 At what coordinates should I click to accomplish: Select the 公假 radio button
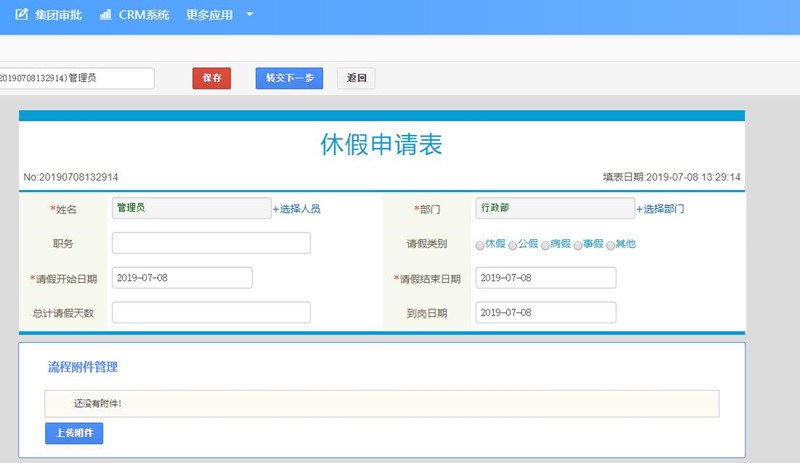[x=512, y=246]
